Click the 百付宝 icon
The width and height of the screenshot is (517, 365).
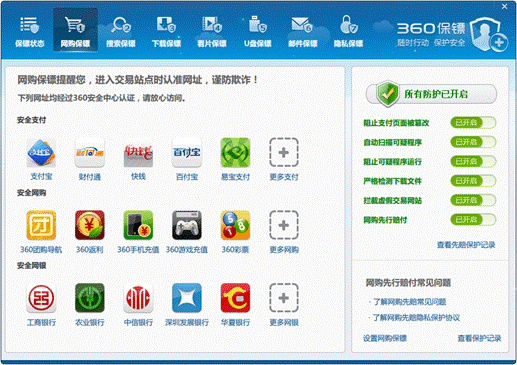tap(187, 153)
